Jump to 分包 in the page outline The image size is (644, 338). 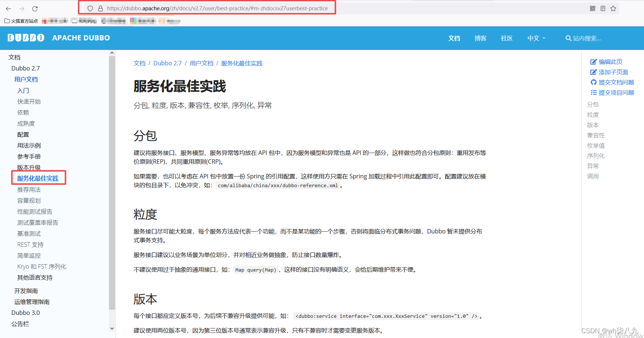(593, 105)
